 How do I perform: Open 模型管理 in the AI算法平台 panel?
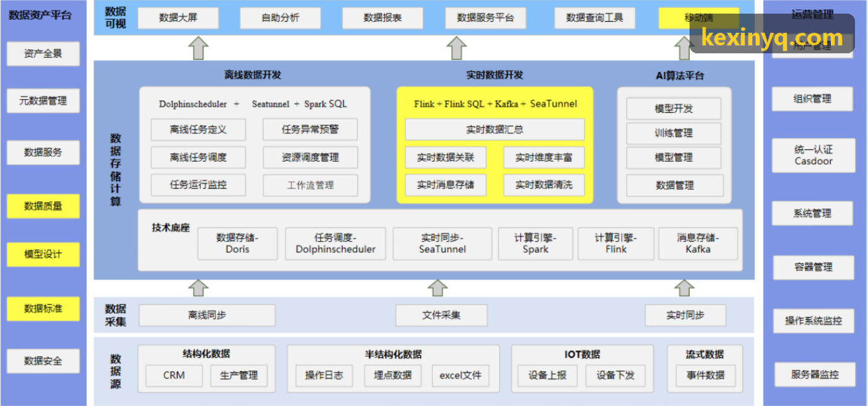(x=674, y=157)
